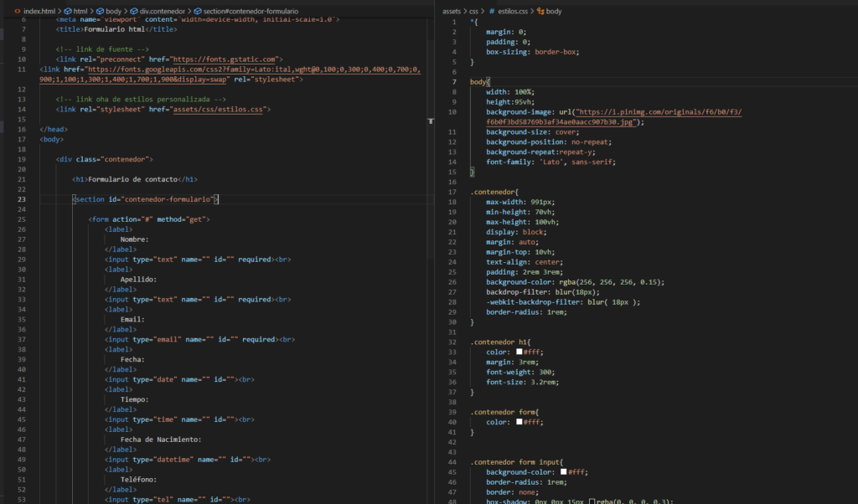Click the body selector icon in estilos.css breadcrumbs

tap(540, 11)
